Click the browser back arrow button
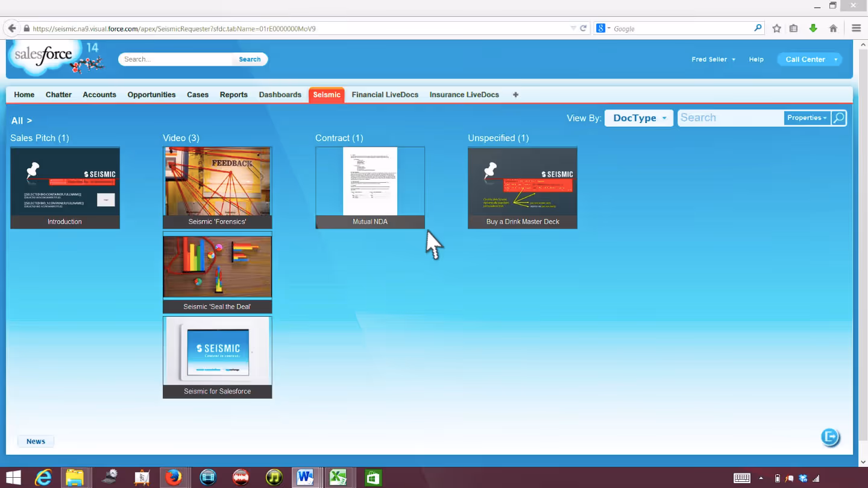The width and height of the screenshot is (868, 488). [11, 28]
